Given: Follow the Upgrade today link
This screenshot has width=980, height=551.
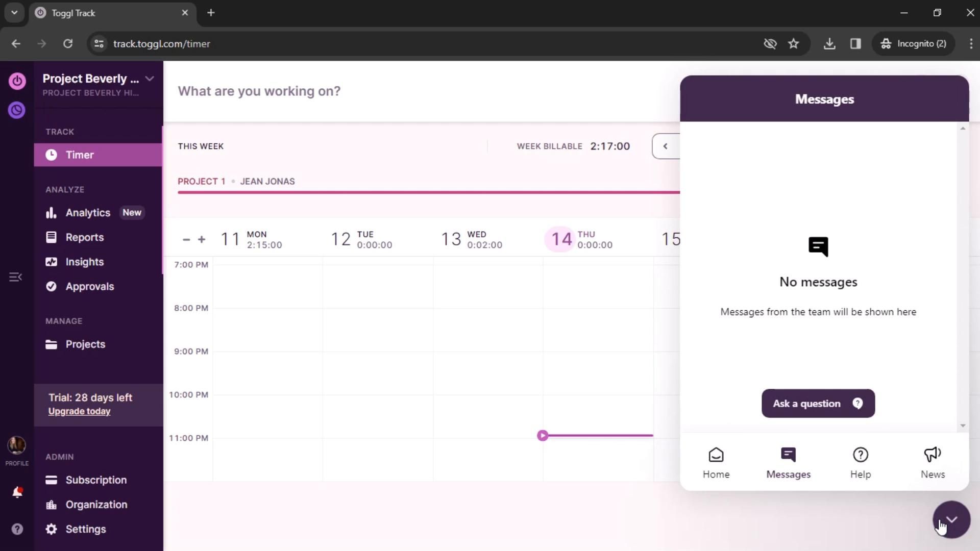Looking at the screenshot, I should 79,411.
